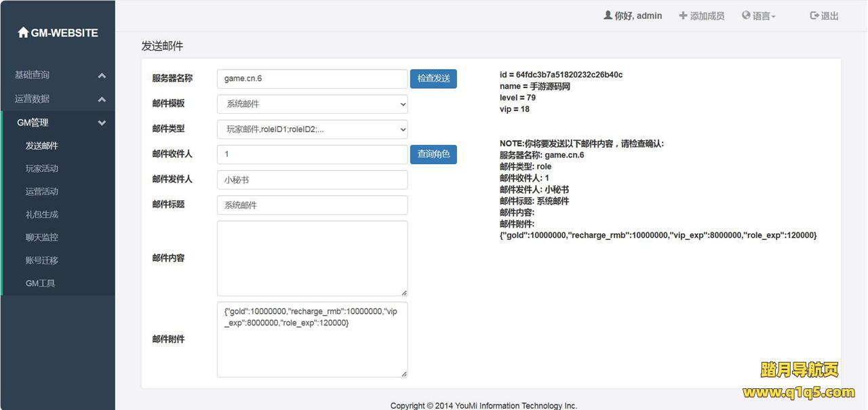This screenshot has width=868, height=410.
Task: Click the plus icon for 添加成员
Action: (683, 16)
